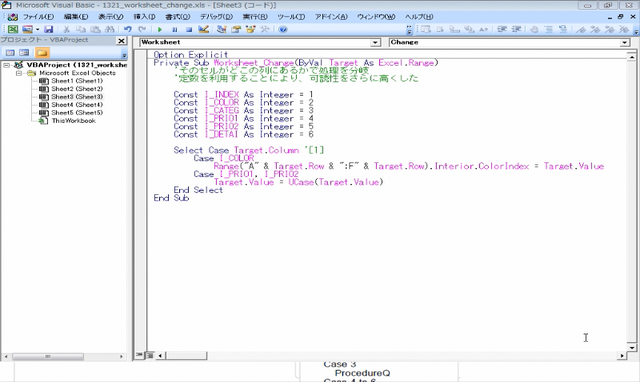This screenshot has height=382, width=640.
Task: Open the ツール(T) menu
Action: point(291,17)
